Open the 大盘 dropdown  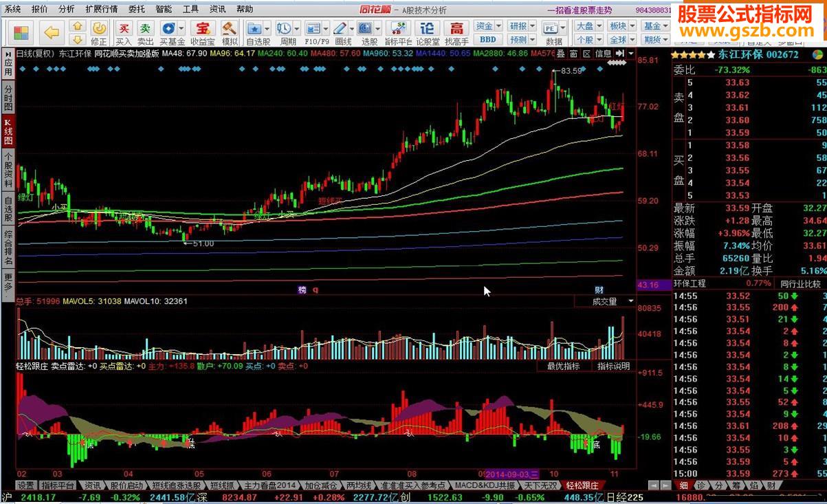(588, 26)
